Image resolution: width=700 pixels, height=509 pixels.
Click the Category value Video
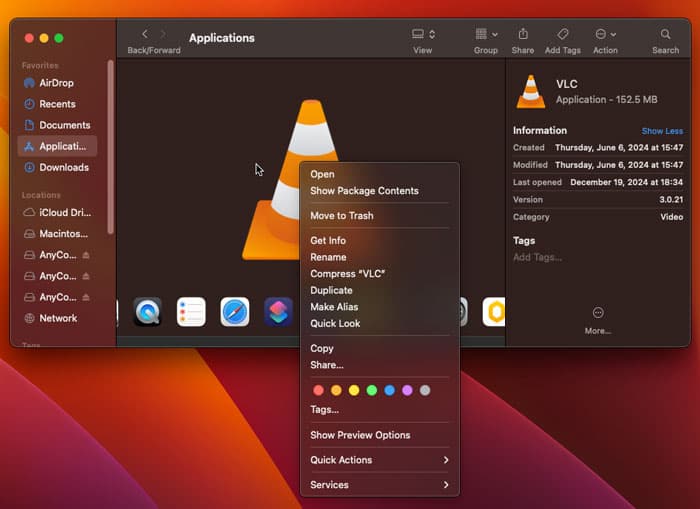click(x=672, y=217)
